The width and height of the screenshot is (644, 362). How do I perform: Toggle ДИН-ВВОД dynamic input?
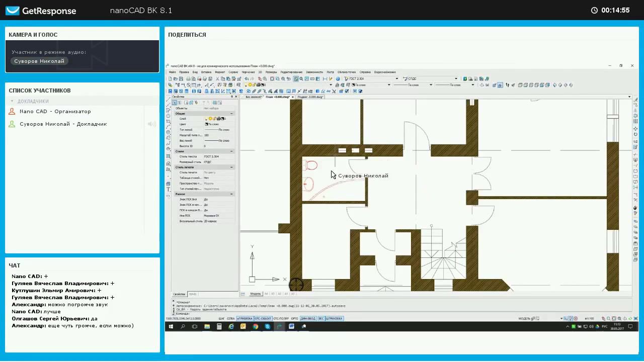coord(308,318)
